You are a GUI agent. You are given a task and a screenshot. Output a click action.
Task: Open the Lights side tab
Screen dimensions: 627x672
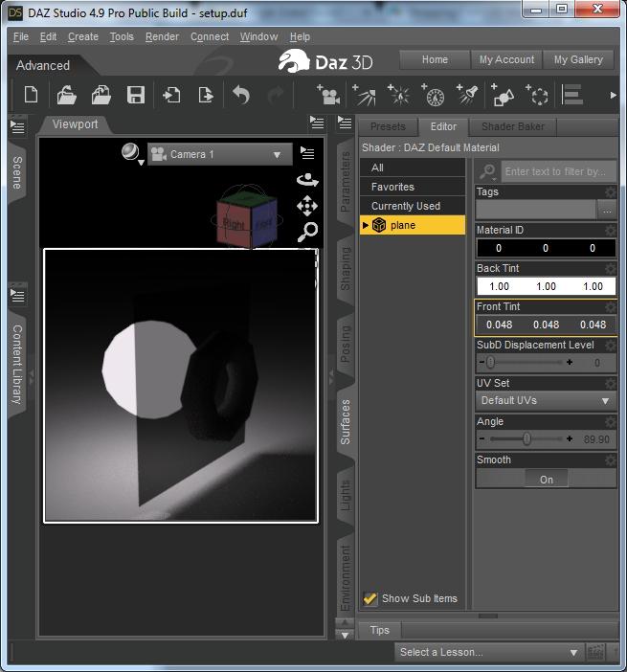[346, 496]
